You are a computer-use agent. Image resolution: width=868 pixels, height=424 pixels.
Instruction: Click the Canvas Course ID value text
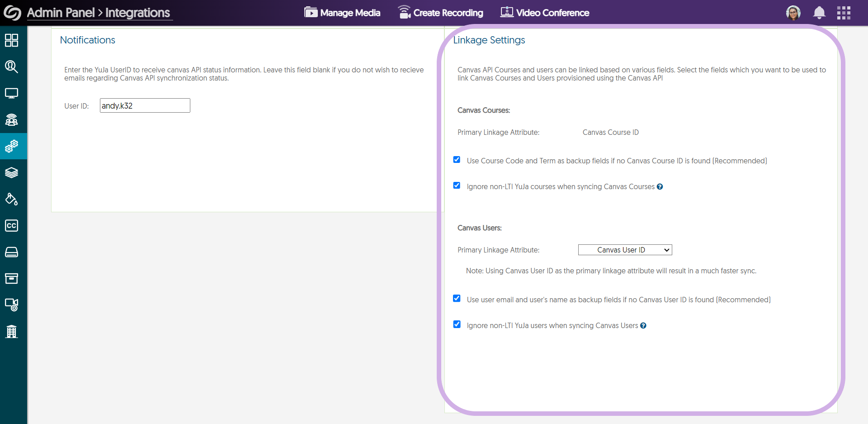click(x=610, y=132)
